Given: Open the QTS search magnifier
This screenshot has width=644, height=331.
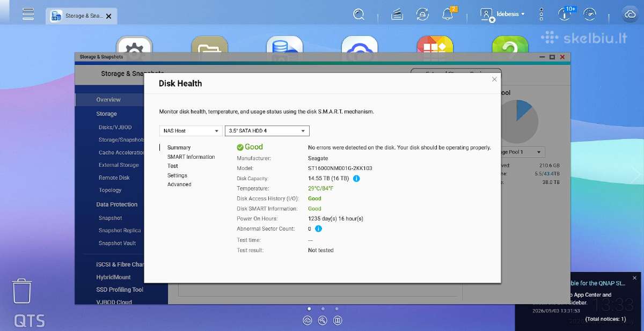Looking at the screenshot, I should point(359,14).
